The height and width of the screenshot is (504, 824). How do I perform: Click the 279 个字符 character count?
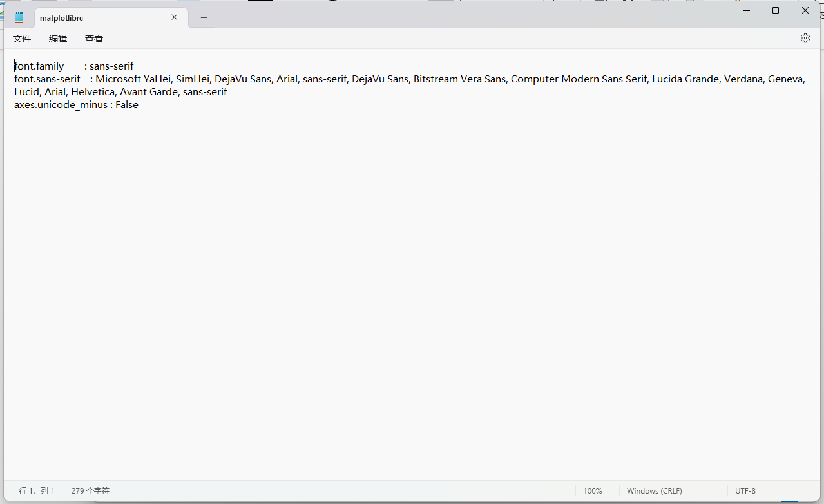point(90,490)
